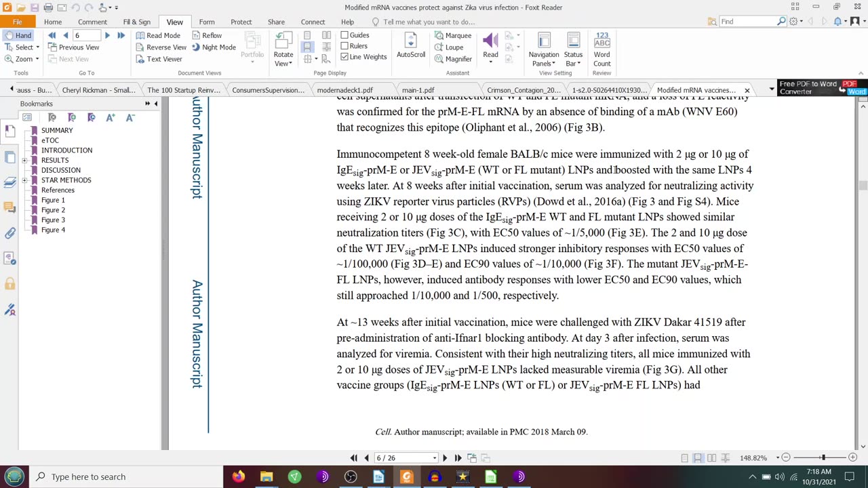
Task: Uncheck the Line Weights checkbox
Action: click(x=344, y=57)
